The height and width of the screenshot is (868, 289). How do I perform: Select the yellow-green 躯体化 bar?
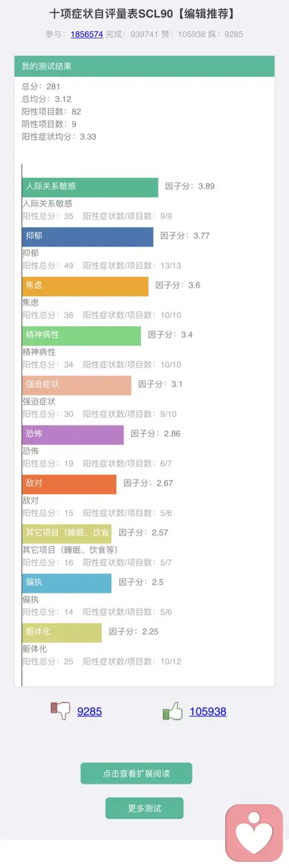click(62, 632)
